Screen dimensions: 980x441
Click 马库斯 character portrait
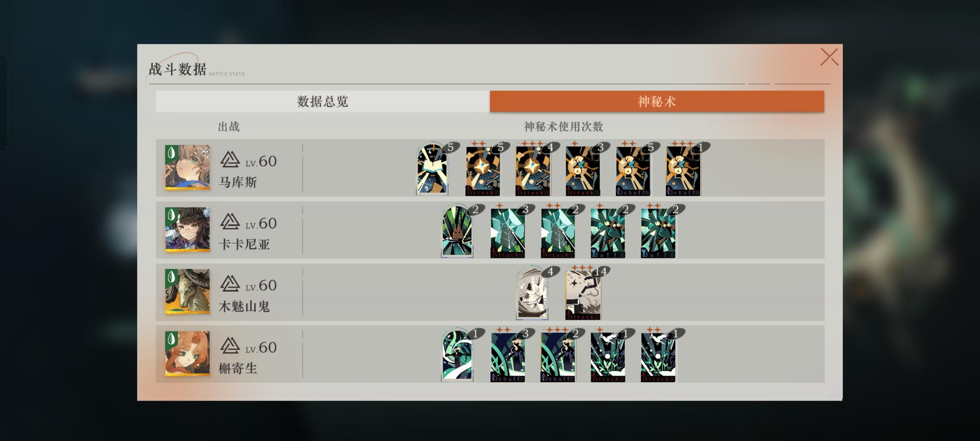tap(187, 167)
